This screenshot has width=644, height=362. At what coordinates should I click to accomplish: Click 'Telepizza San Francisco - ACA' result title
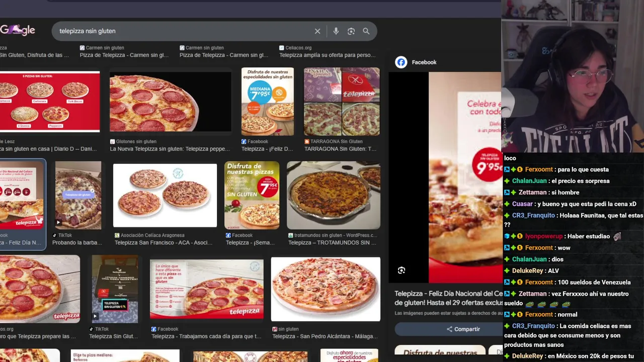[164, 243]
